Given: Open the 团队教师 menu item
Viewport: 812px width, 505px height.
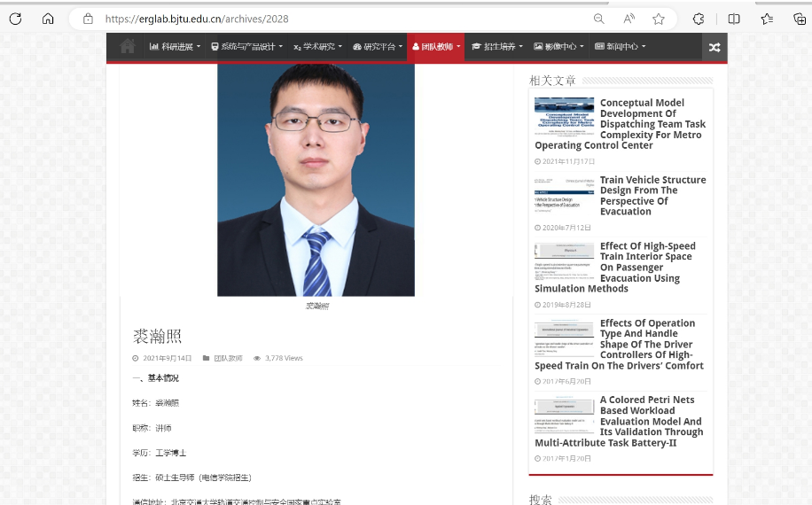Looking at the screenshot, I should tap(435, 47).
